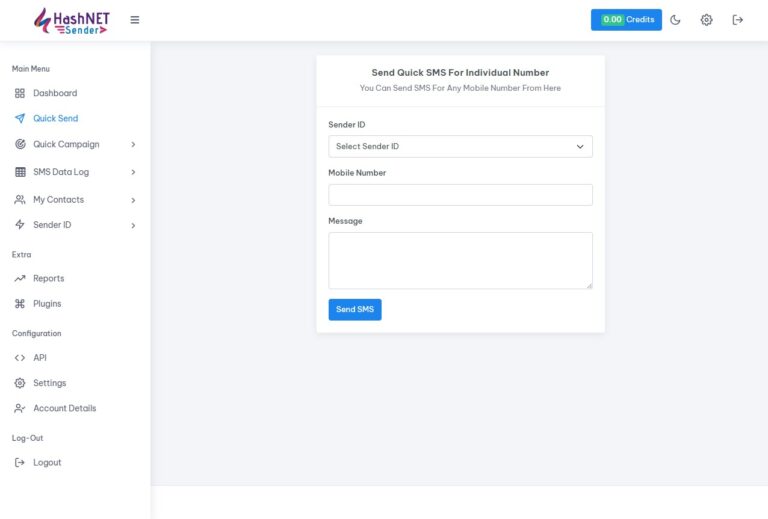
Task: Expand the Quick Campaign submenu
Action: click(x=75, y=144)
